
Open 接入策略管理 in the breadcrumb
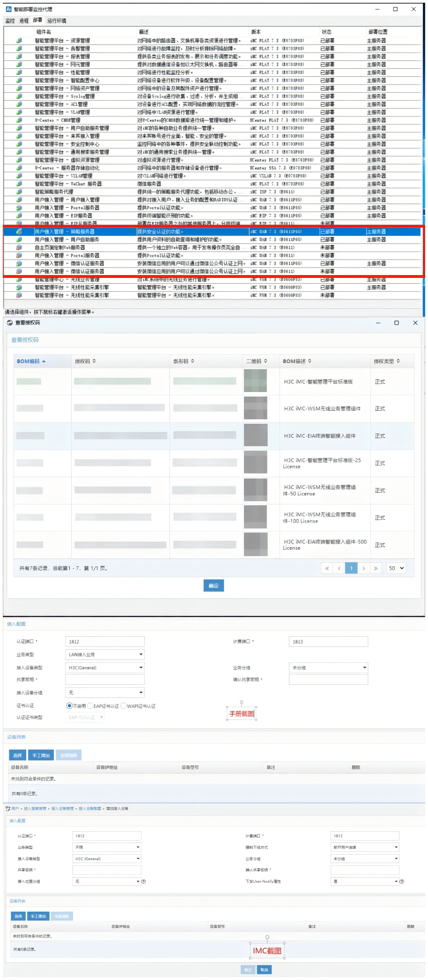(35, 808)
